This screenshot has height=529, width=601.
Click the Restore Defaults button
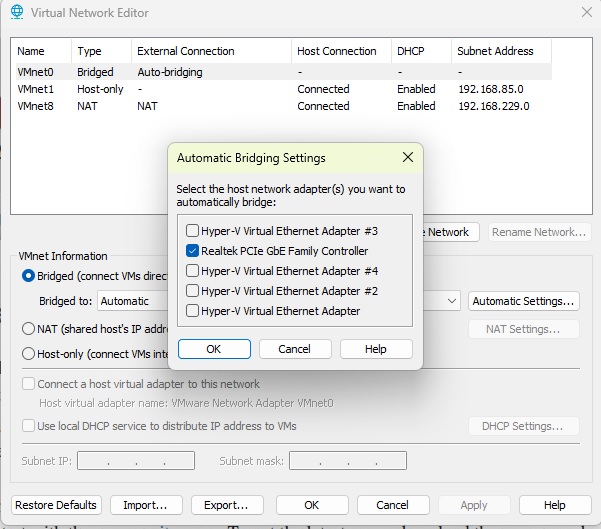(x=57, y=505)
